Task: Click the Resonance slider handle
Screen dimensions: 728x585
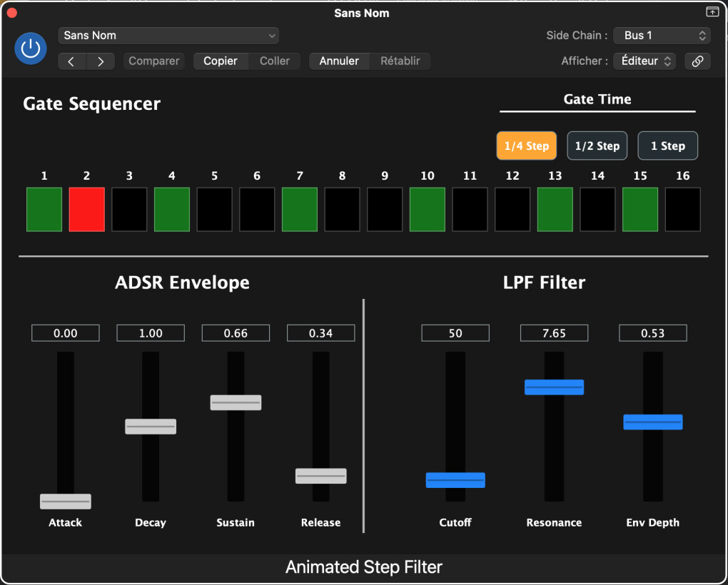Action: [554, 387]
